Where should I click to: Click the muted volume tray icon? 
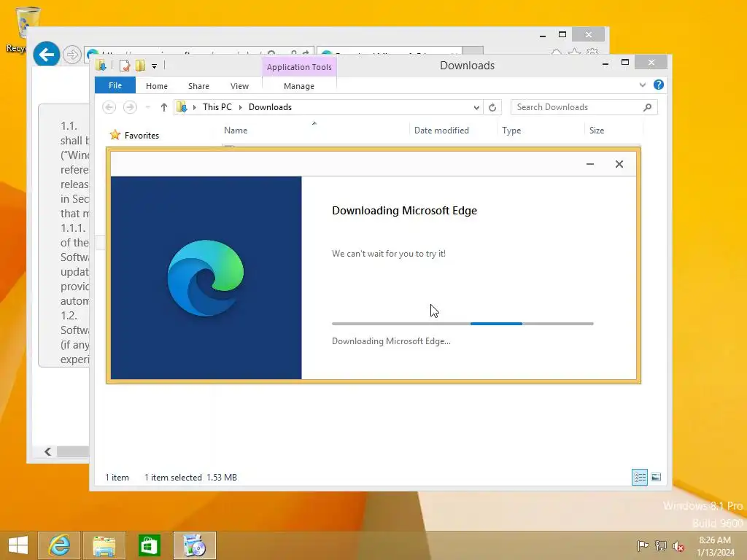point(678,545)
